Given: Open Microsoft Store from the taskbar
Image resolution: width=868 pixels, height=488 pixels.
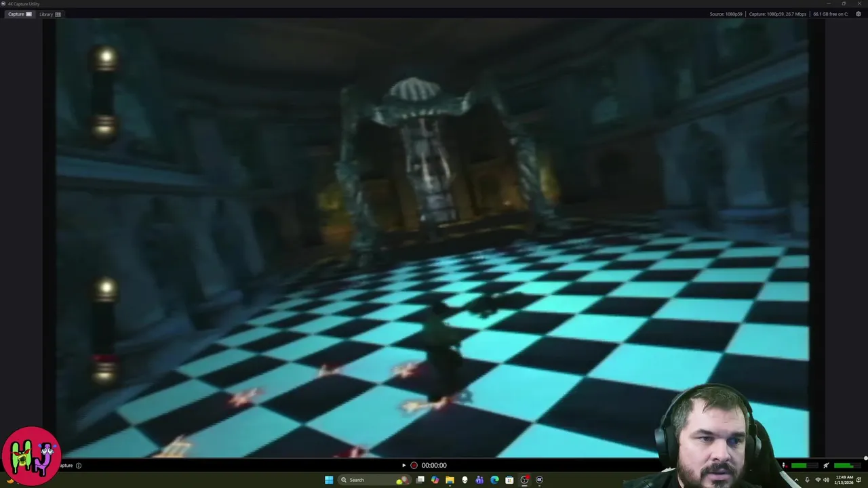Looking at the screenshot, I should tap(509, 480).
